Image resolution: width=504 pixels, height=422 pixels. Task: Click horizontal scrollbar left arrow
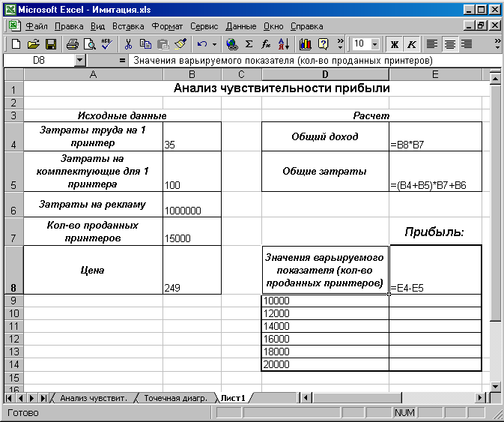(x=306, y=398)
